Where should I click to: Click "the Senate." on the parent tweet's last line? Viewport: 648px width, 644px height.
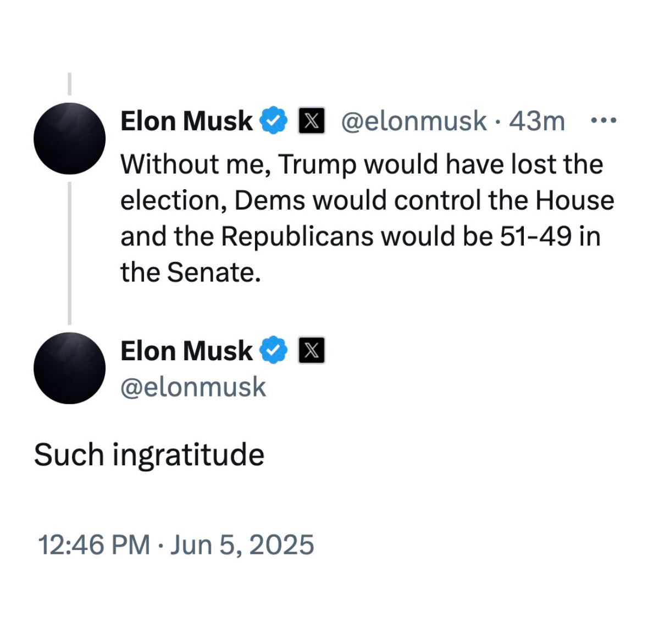[x=190, y=272]
